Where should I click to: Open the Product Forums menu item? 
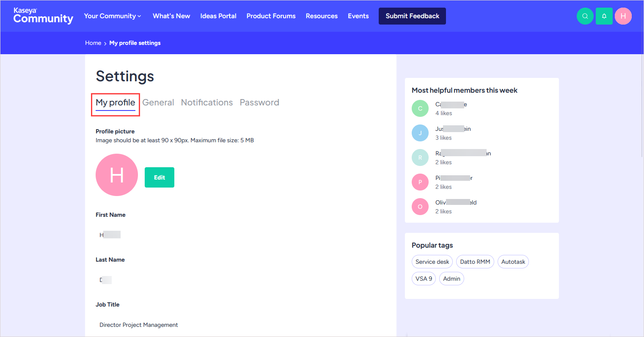pos(271,16)
